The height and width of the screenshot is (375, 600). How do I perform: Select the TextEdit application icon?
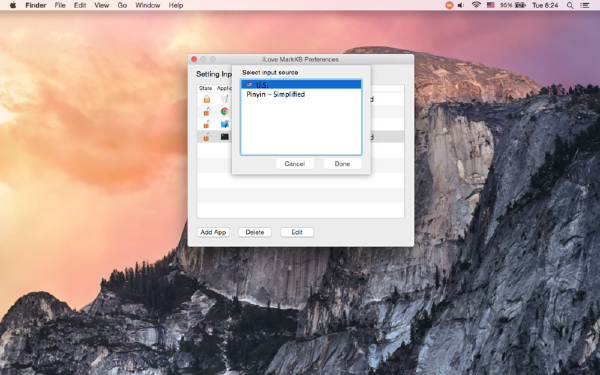tap(225, 99)
